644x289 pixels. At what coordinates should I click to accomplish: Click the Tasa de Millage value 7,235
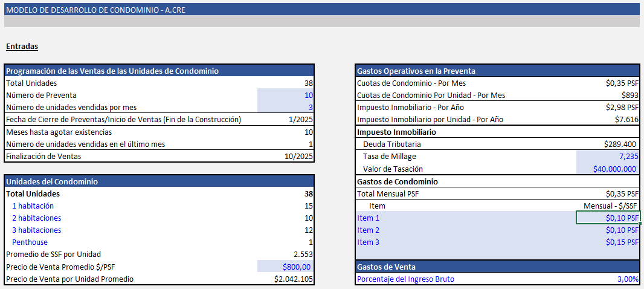pyautogui.click(x=607, y=157)
